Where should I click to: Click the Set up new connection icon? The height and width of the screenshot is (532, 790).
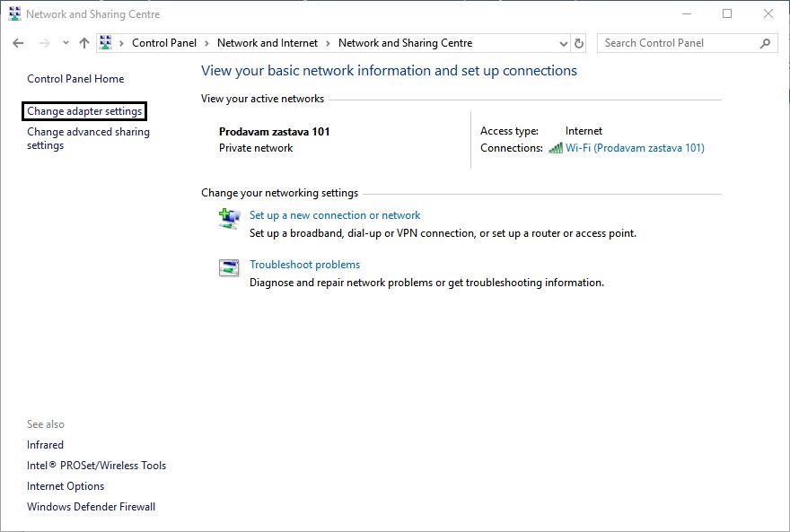click(230, 218)
